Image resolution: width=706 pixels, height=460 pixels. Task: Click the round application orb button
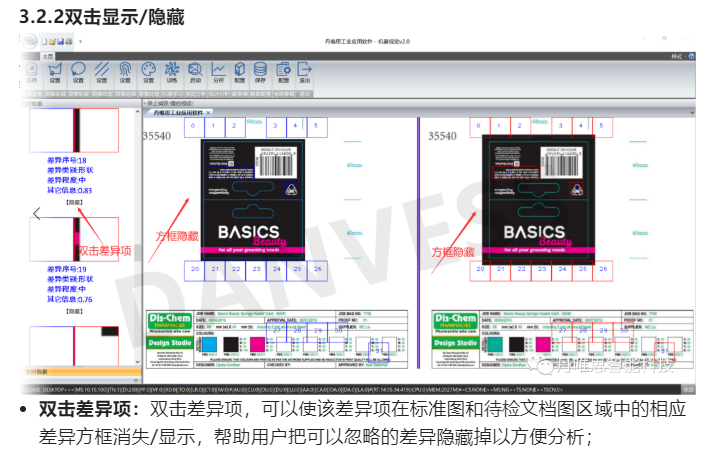[x=30, y=41]
